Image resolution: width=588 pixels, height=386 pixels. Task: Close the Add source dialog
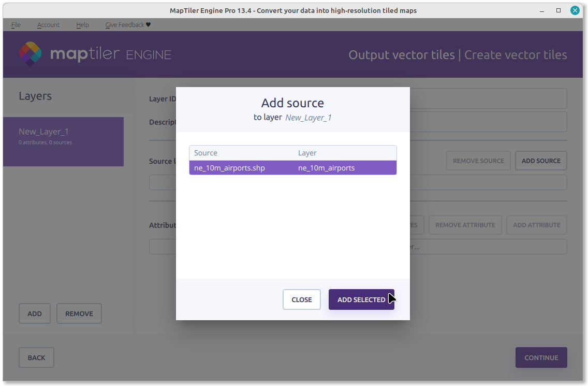(301, 299)
